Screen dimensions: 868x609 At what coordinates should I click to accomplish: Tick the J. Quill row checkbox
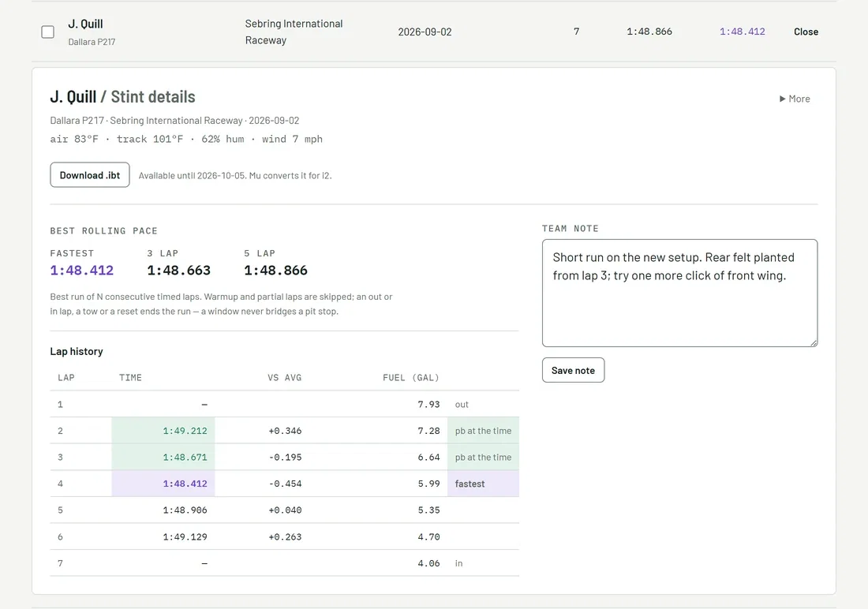48,32
